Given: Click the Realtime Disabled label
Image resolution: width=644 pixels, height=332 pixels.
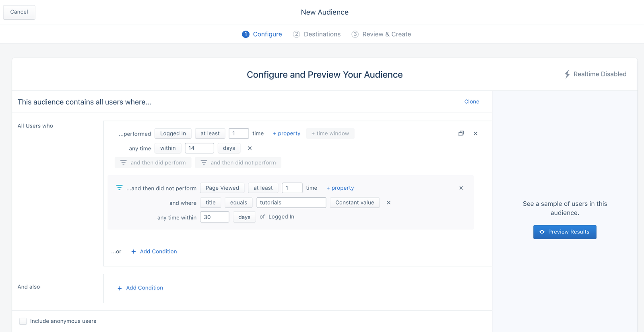Looking at the screenshot, I should click(600, 74).
